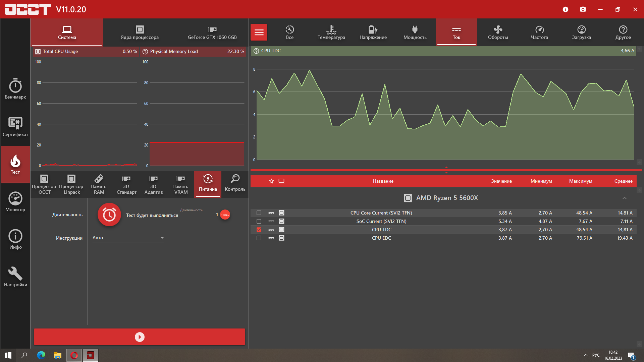Select 3D Стандарт test
The width and height of the screenshot is (644, 362).
pos(126,184)
